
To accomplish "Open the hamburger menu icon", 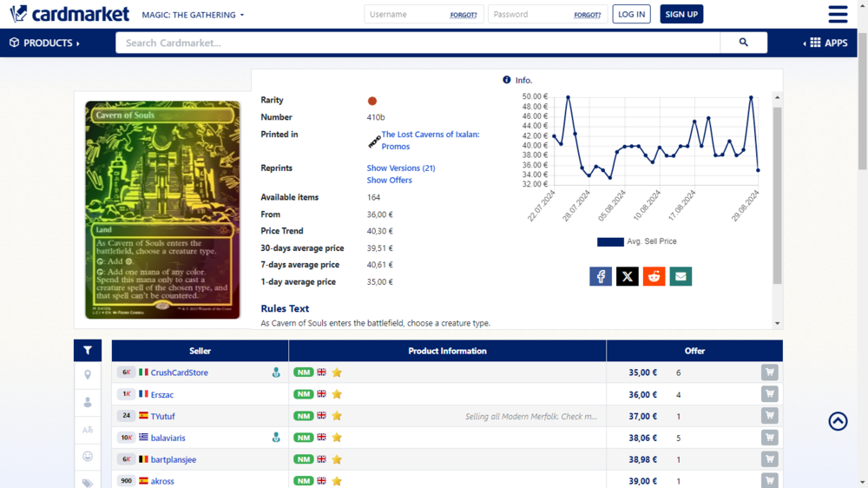I will (x=838, y=15).
